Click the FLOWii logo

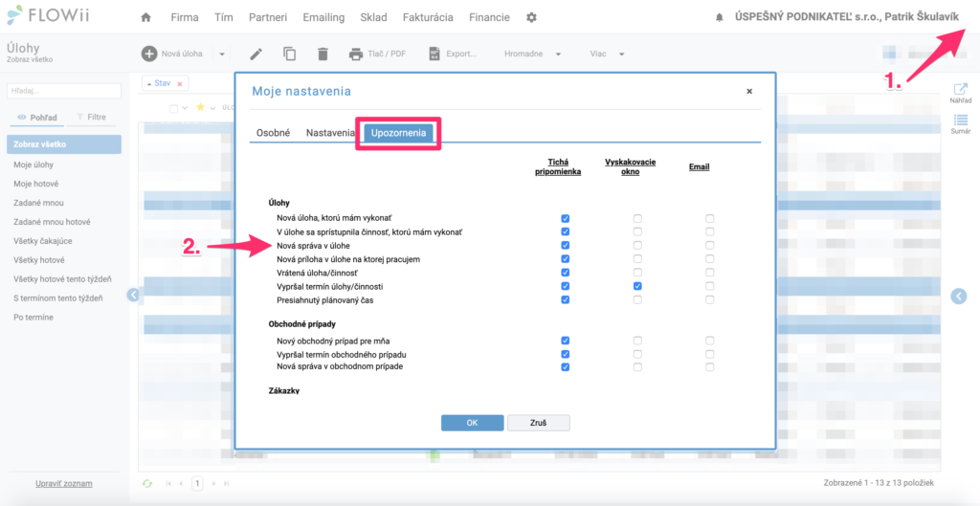tap(49, 15)
